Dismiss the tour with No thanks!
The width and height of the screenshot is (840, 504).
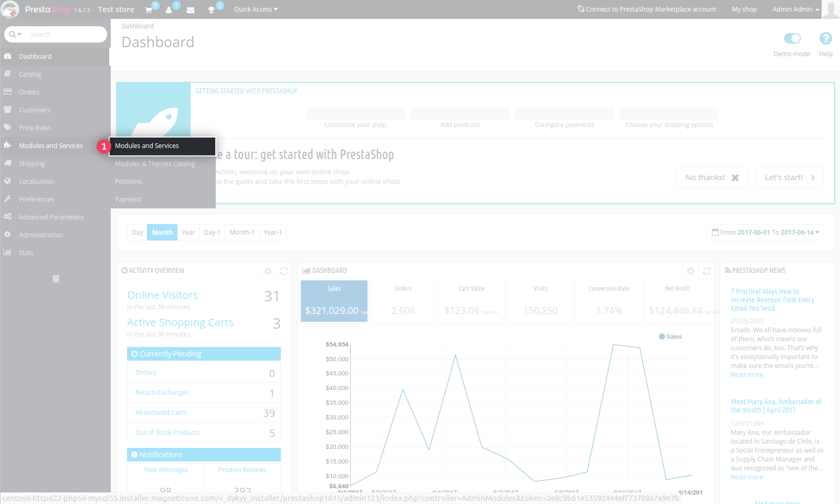712,177
